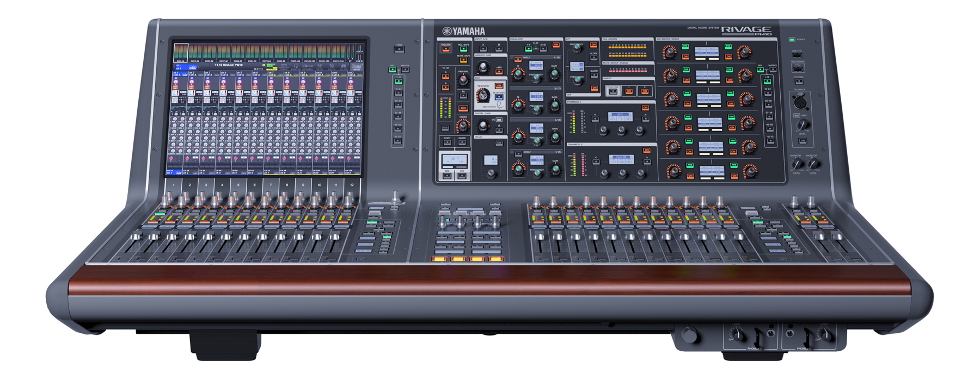The height and width of the screenshot is (379, 980).
Task: Open the Monitor menu icon on the touchscreen
Action: click(296, 67)
